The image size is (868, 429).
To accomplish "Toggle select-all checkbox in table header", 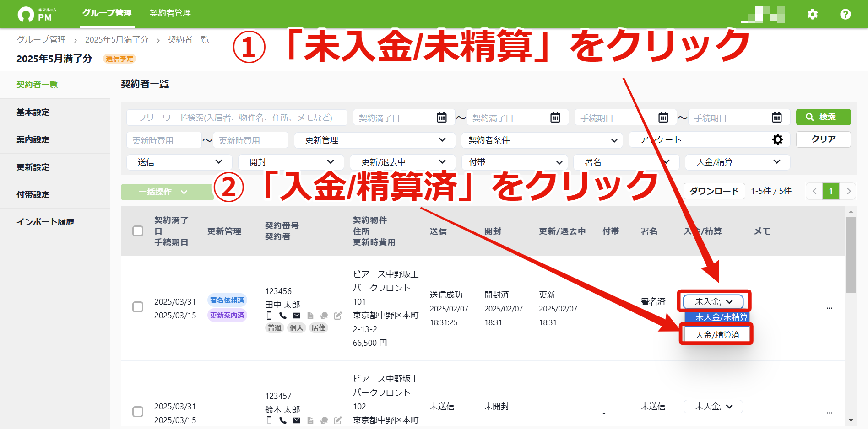I will coord(138,231).
